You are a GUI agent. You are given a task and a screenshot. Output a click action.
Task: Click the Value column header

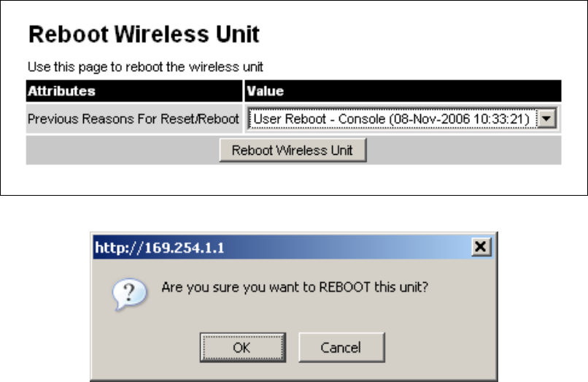click(x=266, y=92)
